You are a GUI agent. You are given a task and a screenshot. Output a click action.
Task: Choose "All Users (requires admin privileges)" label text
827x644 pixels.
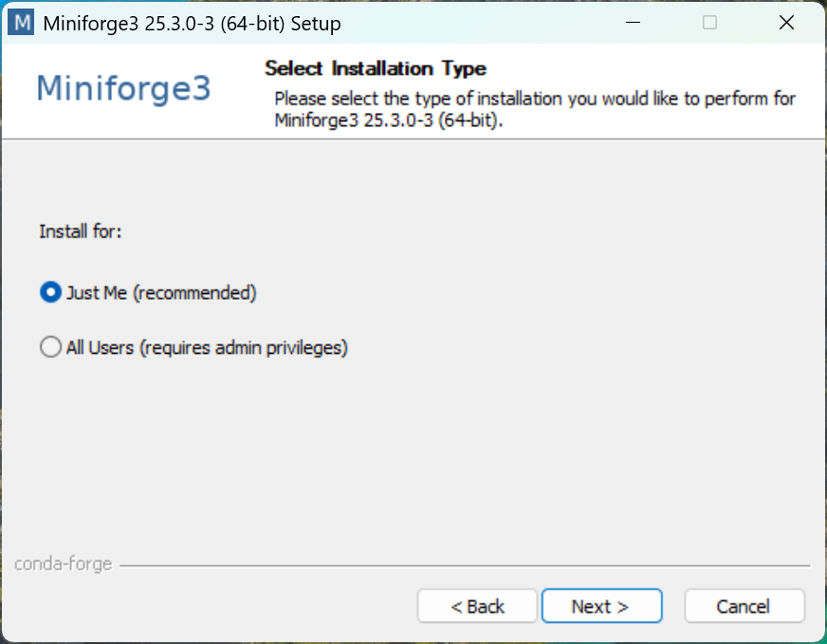(207, 347)
